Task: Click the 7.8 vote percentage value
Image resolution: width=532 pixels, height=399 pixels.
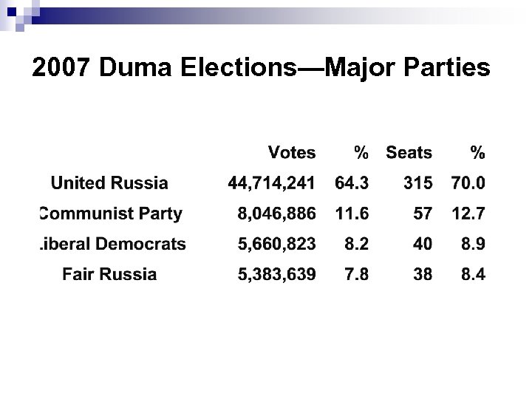Action: [x=356, y=274]
